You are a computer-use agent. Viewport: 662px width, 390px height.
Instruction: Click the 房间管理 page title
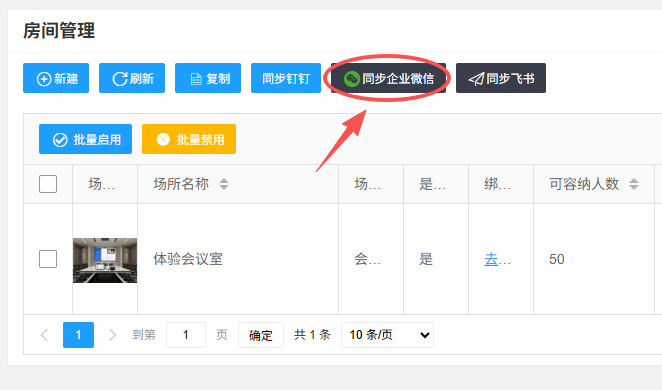pos(59,31)
